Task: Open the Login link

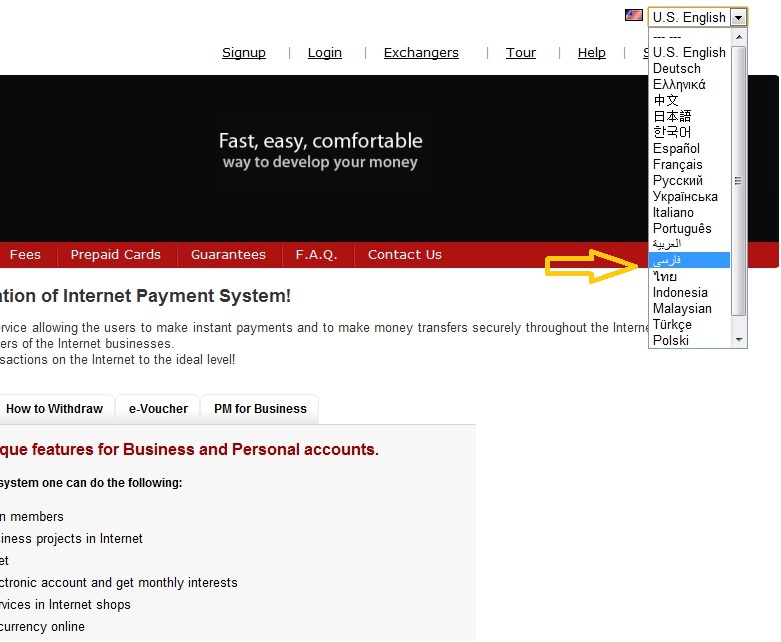Action: coord(325,52)
